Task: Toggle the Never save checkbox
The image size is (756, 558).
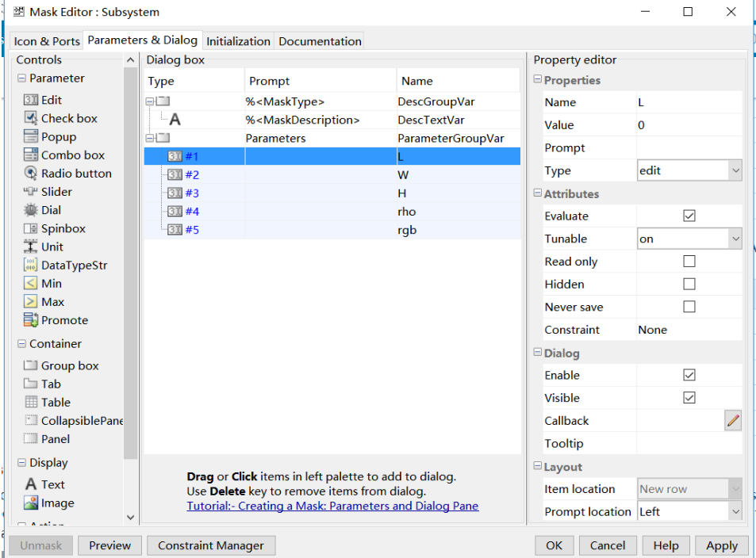Action: pos(689,307)
